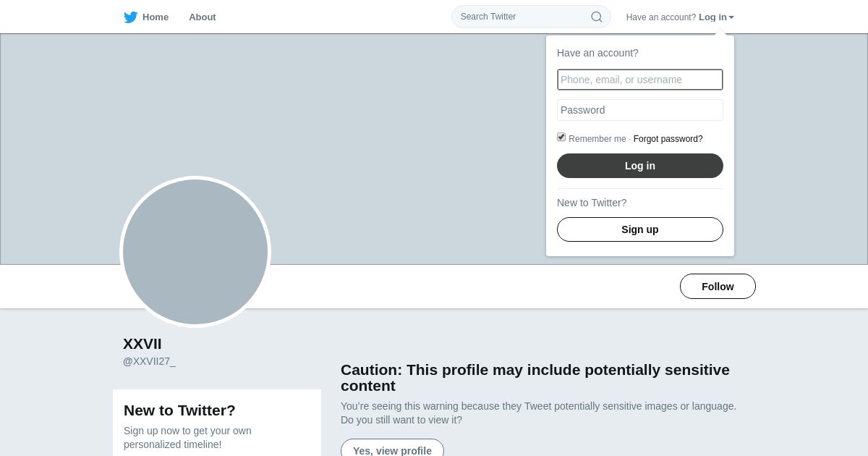
Task: Confirm with Yes, view profile button
Action: tap(392, 450)
